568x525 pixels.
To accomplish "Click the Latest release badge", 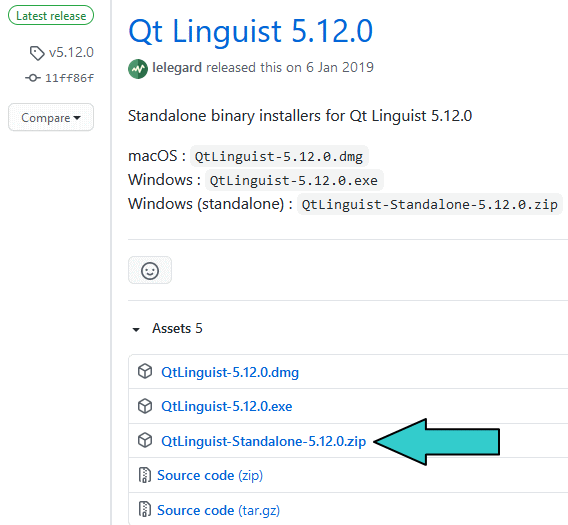I will tap(51, 15).
